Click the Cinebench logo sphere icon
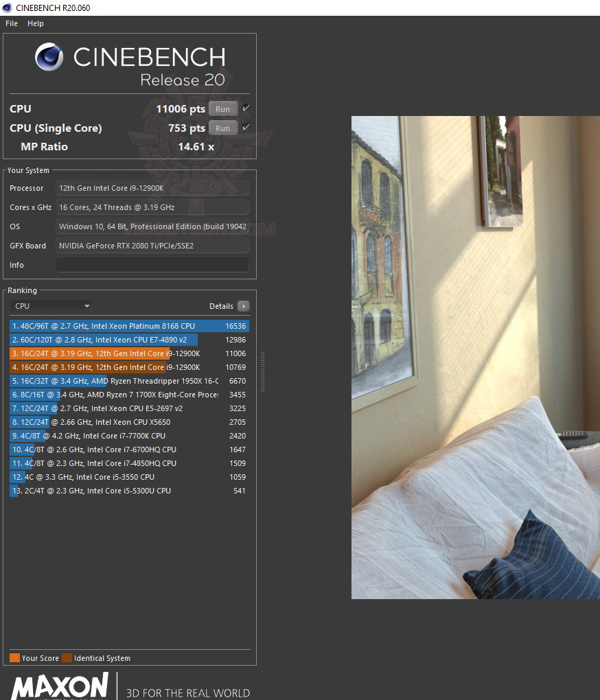 click(49, 57)
